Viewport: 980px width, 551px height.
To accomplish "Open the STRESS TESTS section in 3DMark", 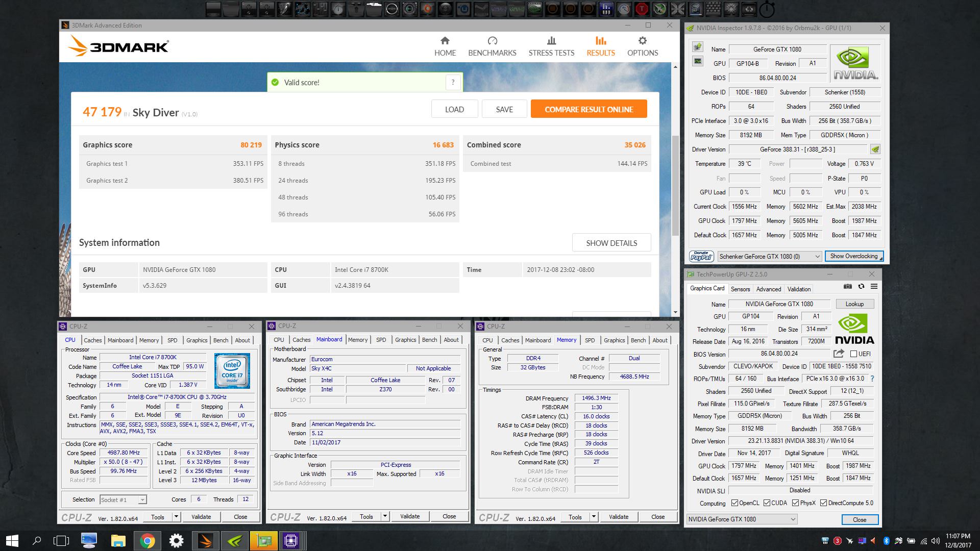I will (551, 46).
